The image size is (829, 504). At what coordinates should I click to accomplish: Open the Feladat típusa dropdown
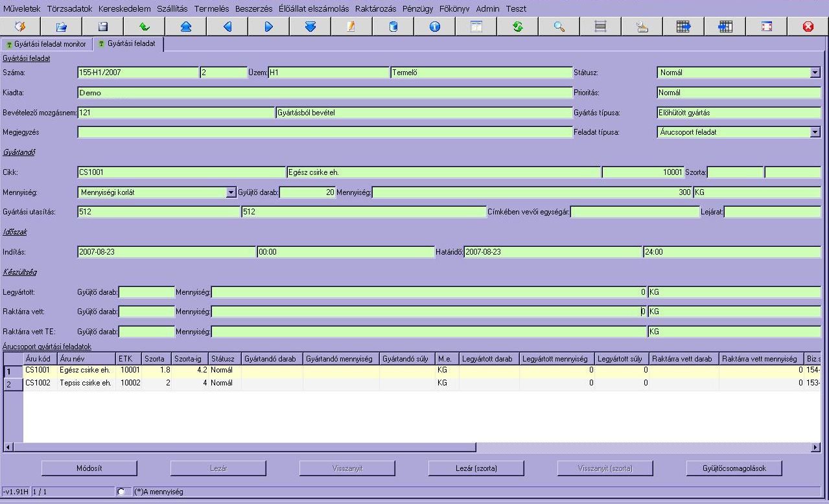tap(815, 132)
